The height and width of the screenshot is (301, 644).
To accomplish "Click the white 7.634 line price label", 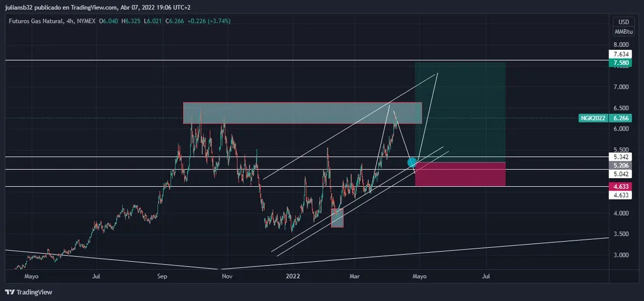I will [x=623, y=54].
